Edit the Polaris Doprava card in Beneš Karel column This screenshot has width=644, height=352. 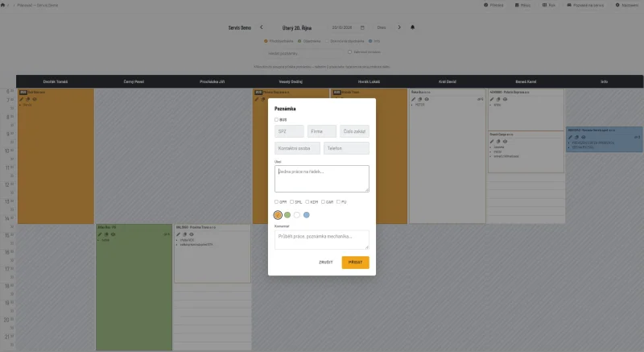[492, 99]
